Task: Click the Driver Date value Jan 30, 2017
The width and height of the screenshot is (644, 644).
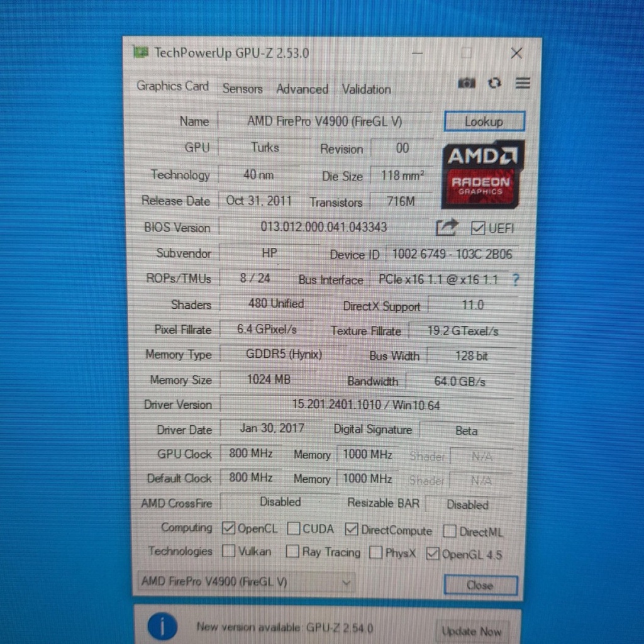Action: [272, 428]
